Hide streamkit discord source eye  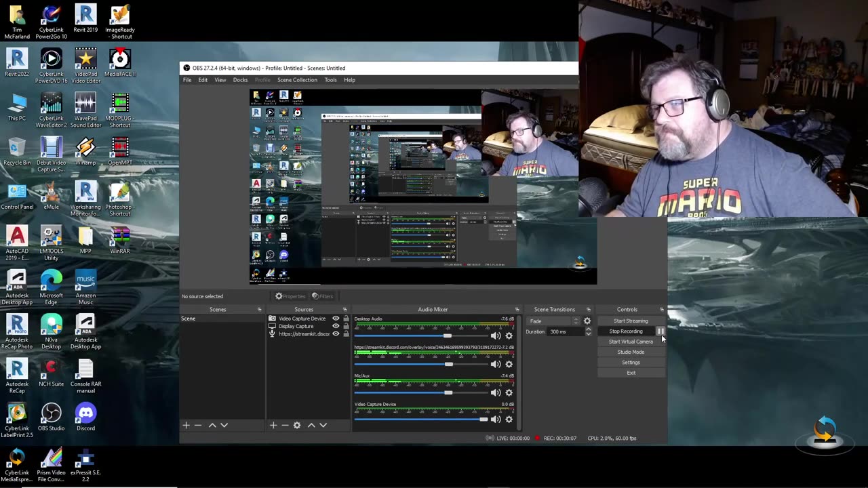click(x=336, y=333)
